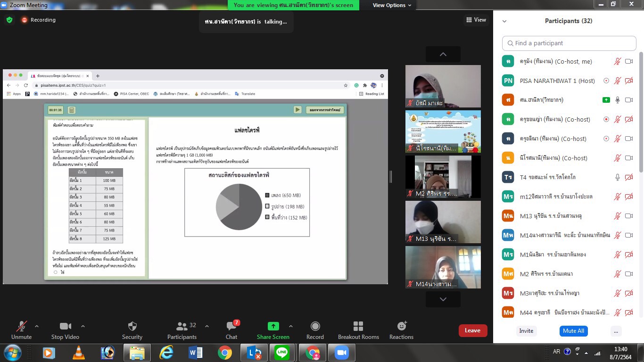This screenshot has height=362, width=644.
Task: Open the Chat panel icon
Action: (x=231, y=327)
